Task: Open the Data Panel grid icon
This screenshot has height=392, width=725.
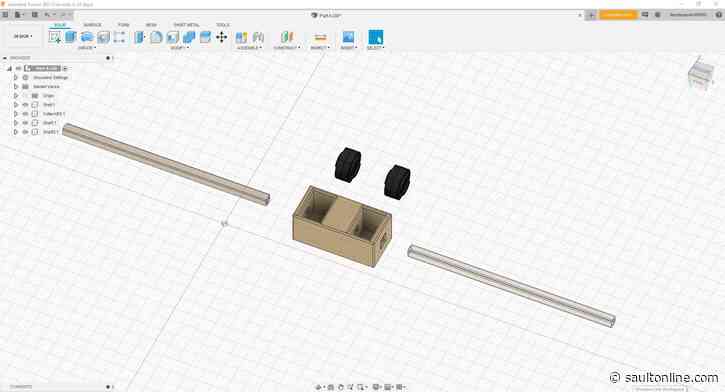Action: 5,15
